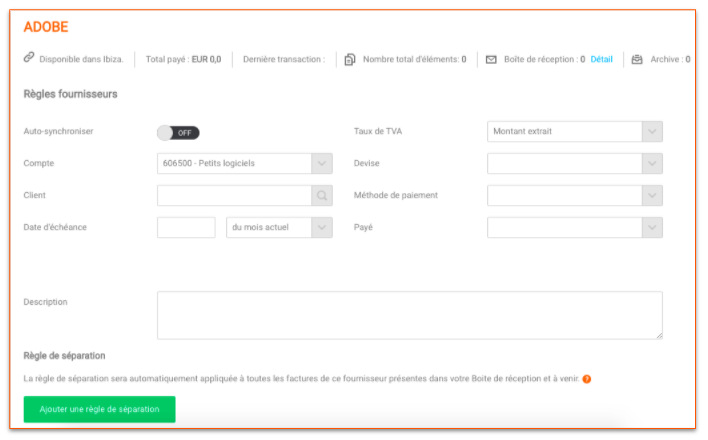This screenshot has width=708, height=440.
Task: Click the Règles fournisseurs heading
Action: coord(70,94)
